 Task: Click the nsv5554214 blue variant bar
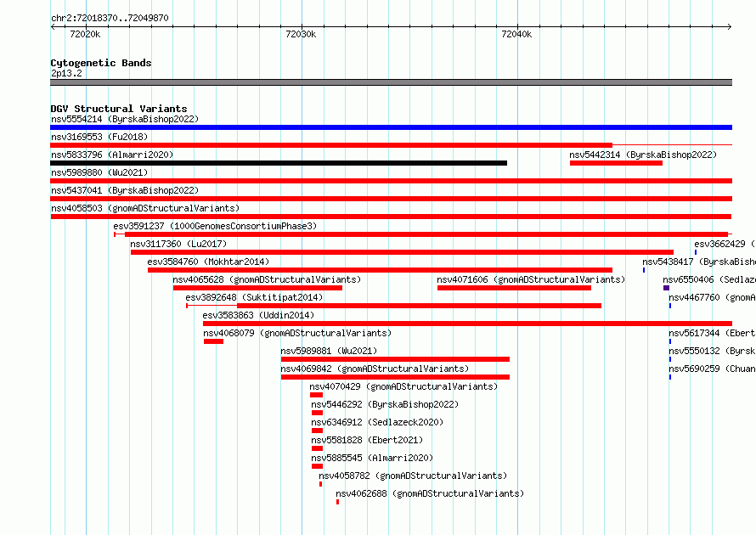(x=391, y=127)
